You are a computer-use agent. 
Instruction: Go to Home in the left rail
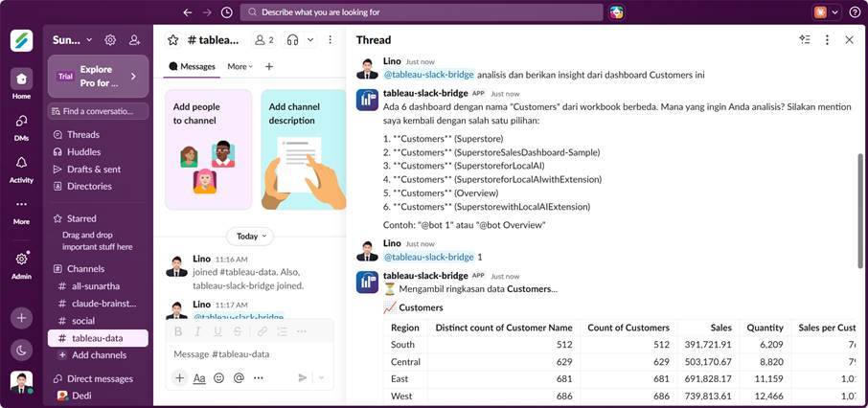[21, 84]
